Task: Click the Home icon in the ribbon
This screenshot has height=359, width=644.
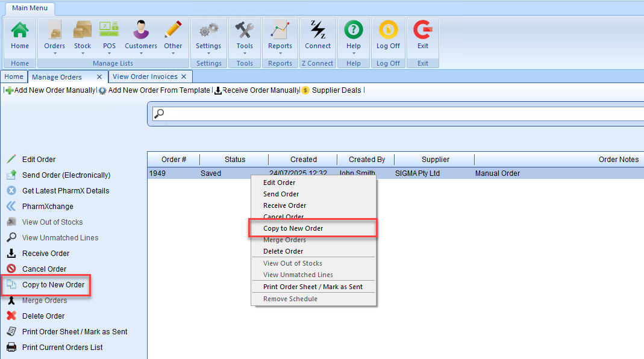Action: coord(20,30)
